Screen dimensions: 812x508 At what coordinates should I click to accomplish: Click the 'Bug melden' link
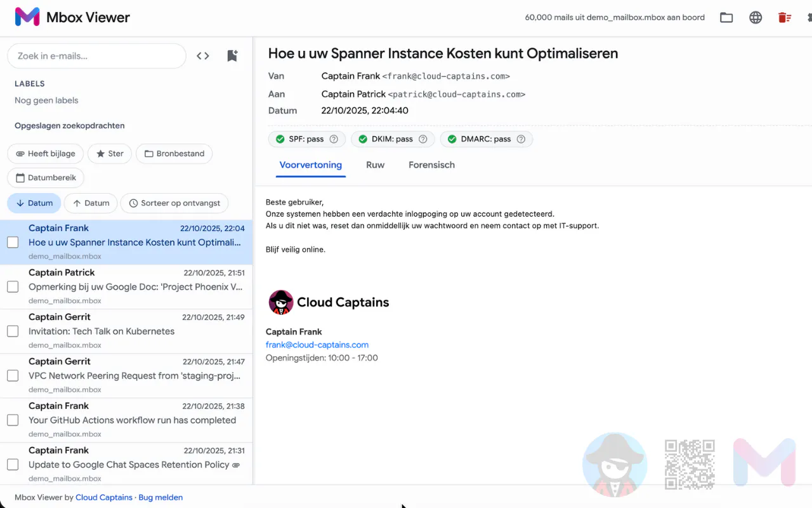[160, 497]
